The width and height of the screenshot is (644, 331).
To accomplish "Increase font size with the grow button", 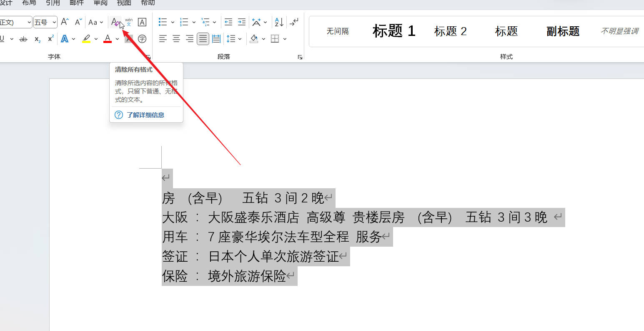I will [x=65, y=22].
